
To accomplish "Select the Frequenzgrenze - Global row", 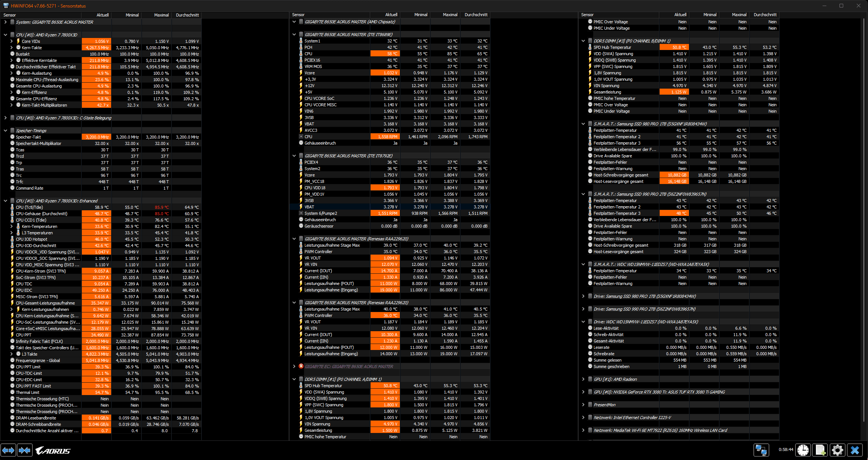I will [101, 360].
